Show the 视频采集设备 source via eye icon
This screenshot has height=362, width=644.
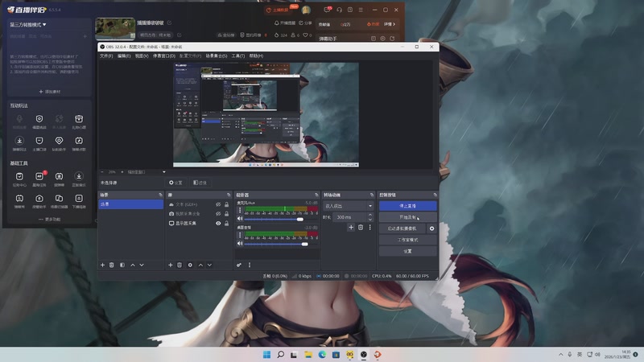pos(218,214)
